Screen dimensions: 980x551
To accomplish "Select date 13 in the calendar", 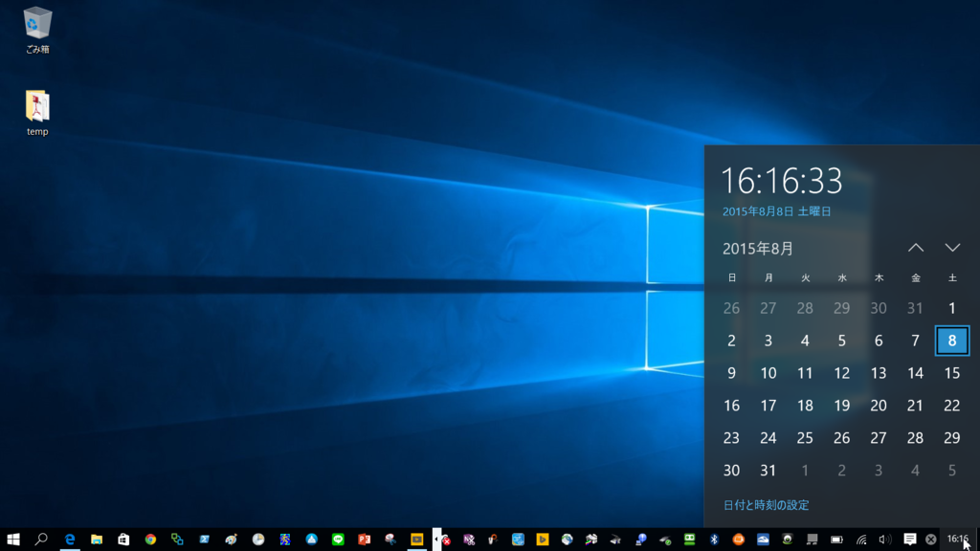I will coord(879,373).
